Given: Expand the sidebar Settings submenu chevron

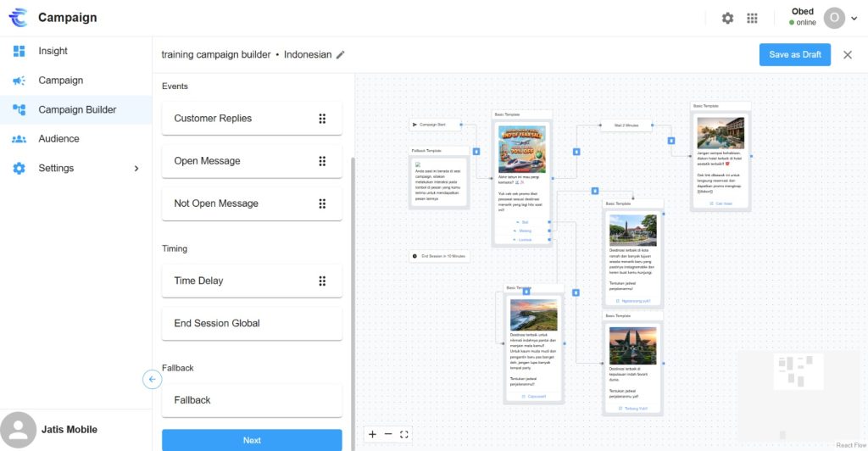Looking at the screenshot, I should pos(136,168).
